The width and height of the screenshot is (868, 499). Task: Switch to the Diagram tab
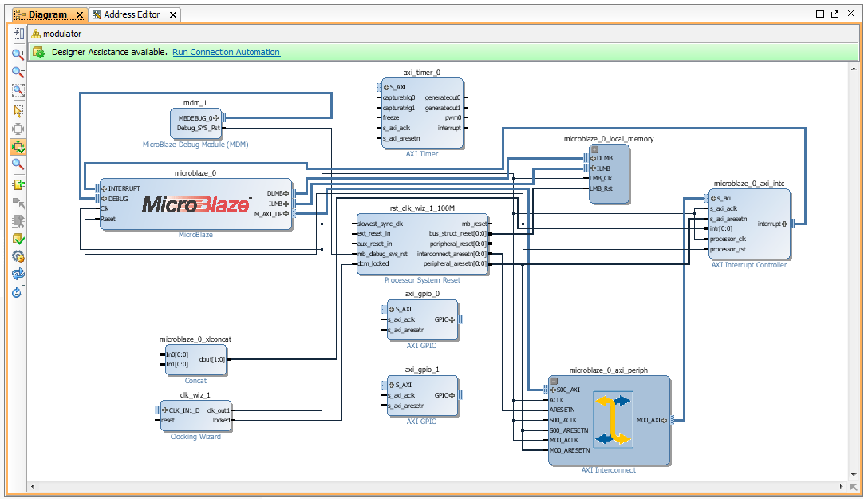[x=48, y=14]
